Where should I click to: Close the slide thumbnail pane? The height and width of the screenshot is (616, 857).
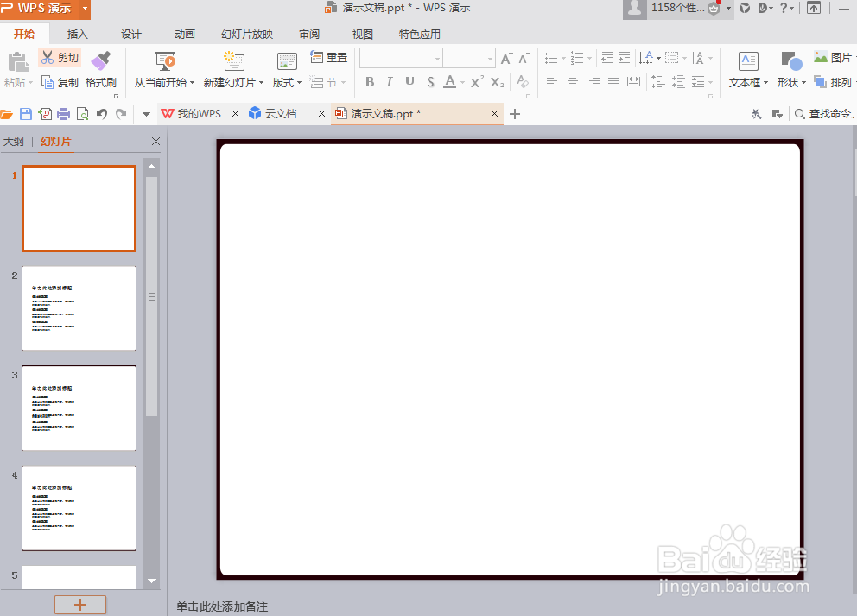(x=156, y=142)
